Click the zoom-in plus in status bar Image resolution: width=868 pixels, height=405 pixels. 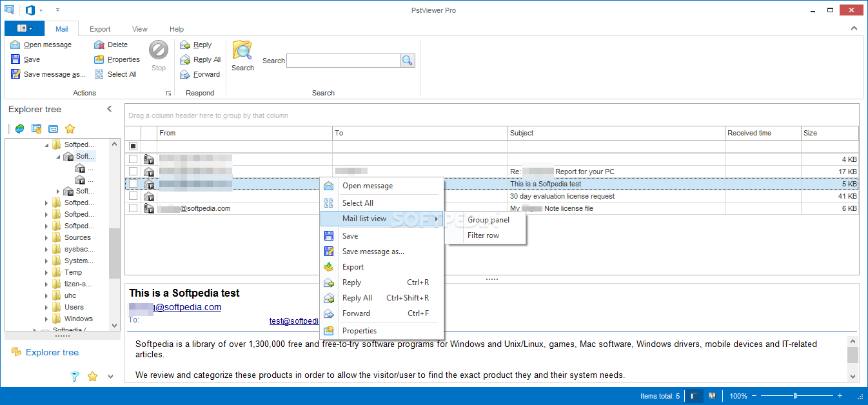point(840,396)
